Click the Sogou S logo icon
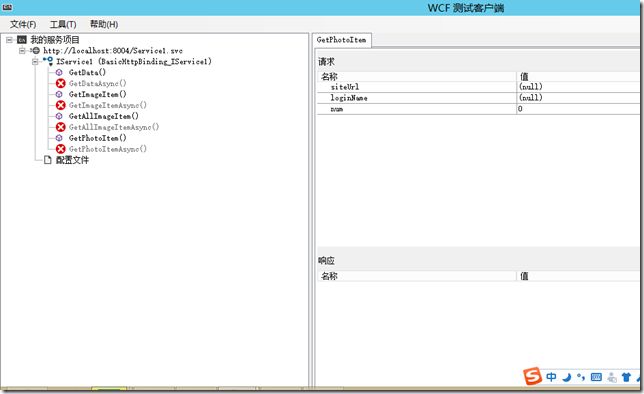Image resolution: width=644 pixels, height=394 pixels. coord(532,376)
